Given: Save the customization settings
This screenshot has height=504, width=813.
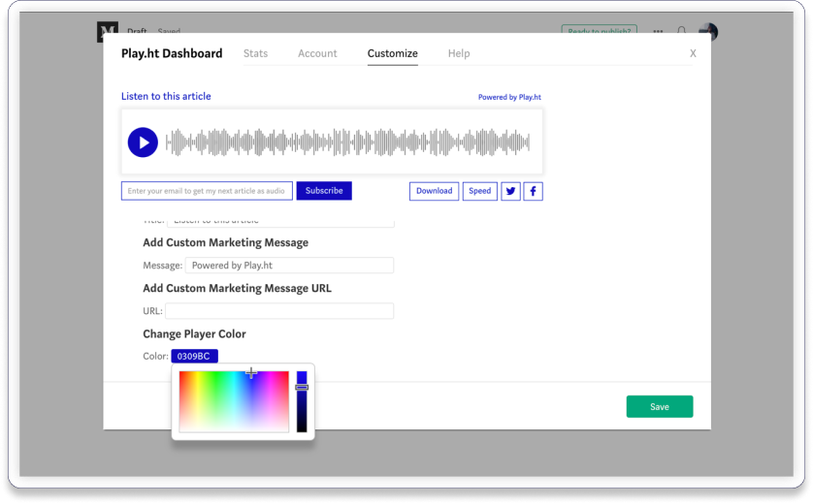Looking at the screenshot, I should pyautogui.click(x=660, y=407).
